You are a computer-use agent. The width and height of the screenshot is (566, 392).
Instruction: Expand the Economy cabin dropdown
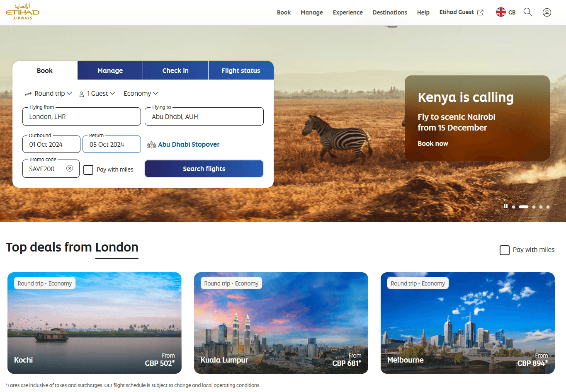[x=141, y=94]
